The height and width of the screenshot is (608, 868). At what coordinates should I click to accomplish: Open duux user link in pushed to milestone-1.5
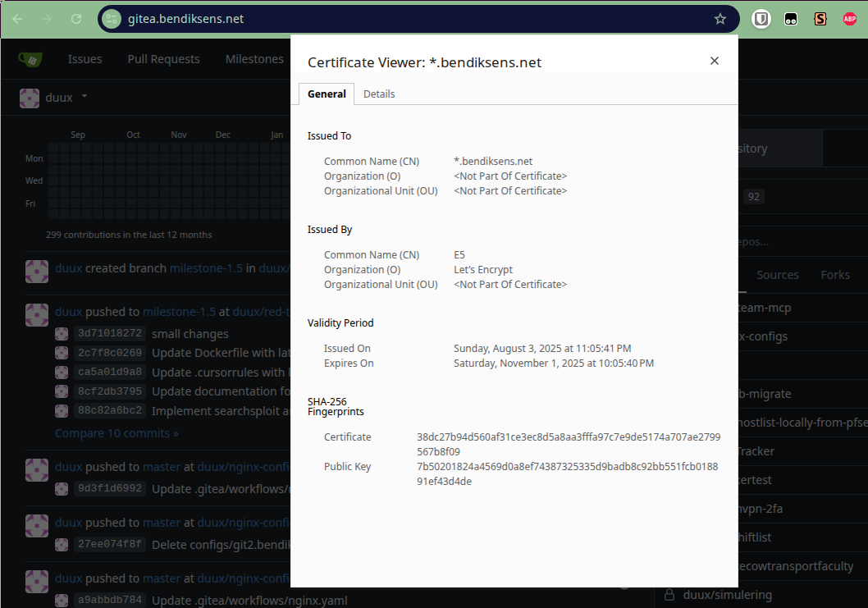click(69, 313)
